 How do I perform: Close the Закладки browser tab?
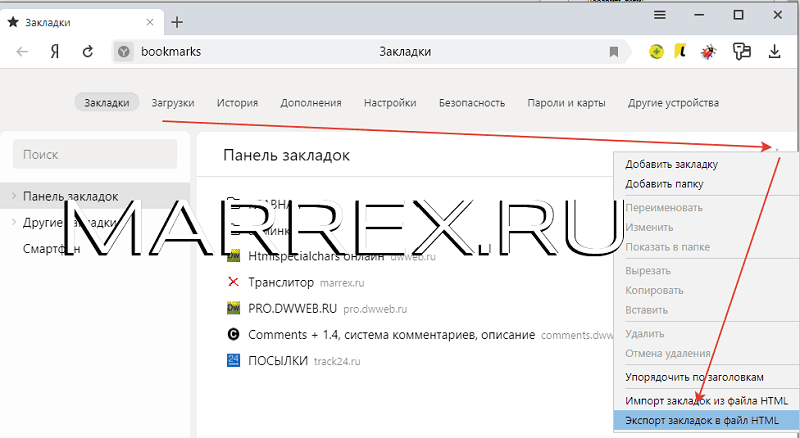click(150, 22)
